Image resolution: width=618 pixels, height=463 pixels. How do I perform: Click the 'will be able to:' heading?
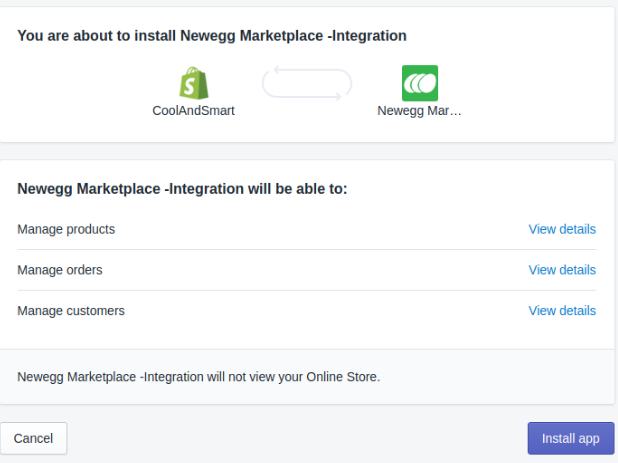pyautogui.click(x=182, y=189)
